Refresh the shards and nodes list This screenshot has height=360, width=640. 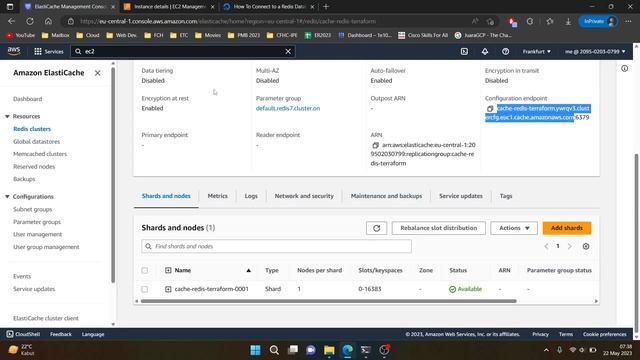(376, 228)
